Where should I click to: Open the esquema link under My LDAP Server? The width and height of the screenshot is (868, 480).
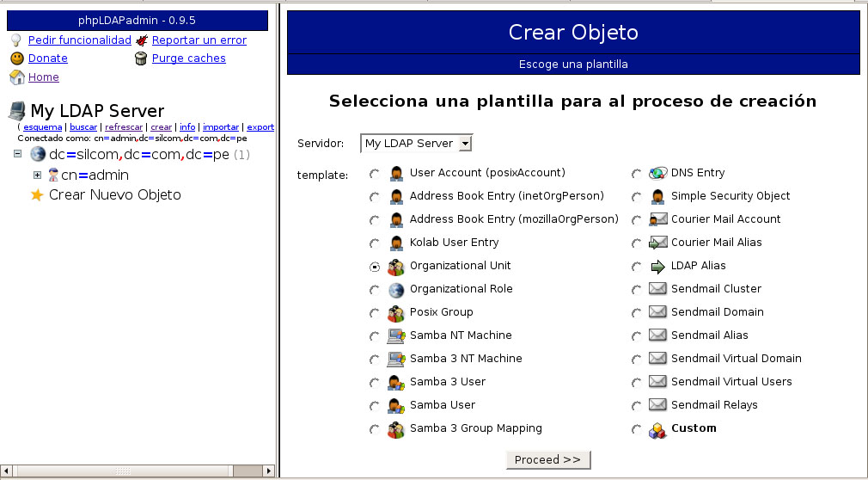click(42, 127)
